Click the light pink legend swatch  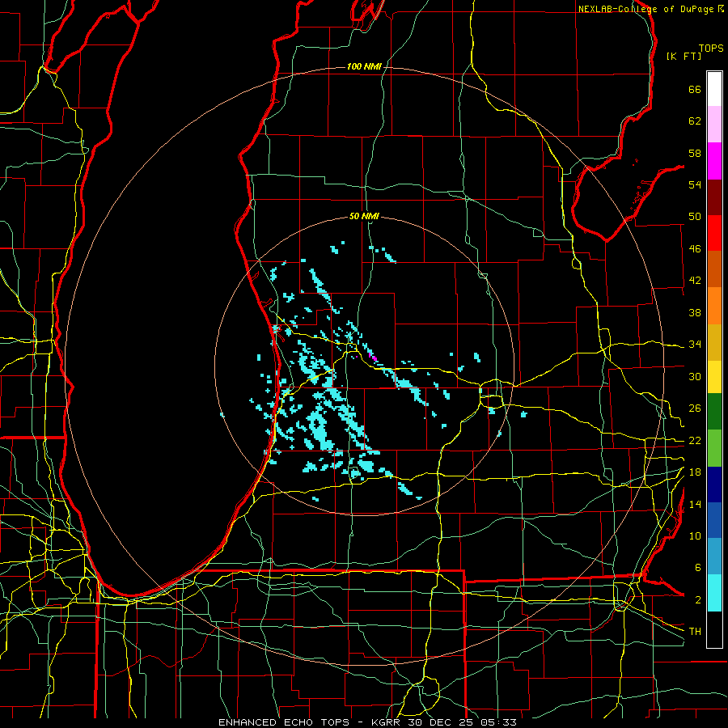click(714, 124)
